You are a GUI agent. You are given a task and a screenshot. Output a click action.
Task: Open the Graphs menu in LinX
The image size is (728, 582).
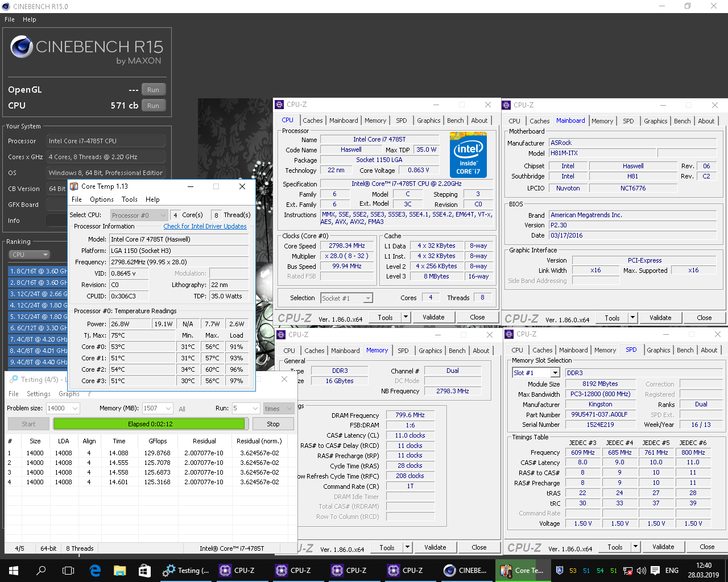69,394
